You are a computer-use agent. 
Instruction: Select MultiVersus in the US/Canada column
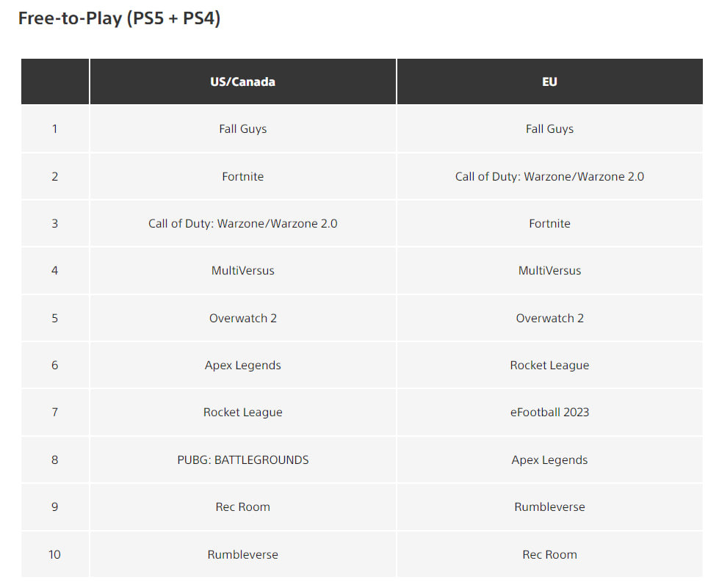[242, 270]
